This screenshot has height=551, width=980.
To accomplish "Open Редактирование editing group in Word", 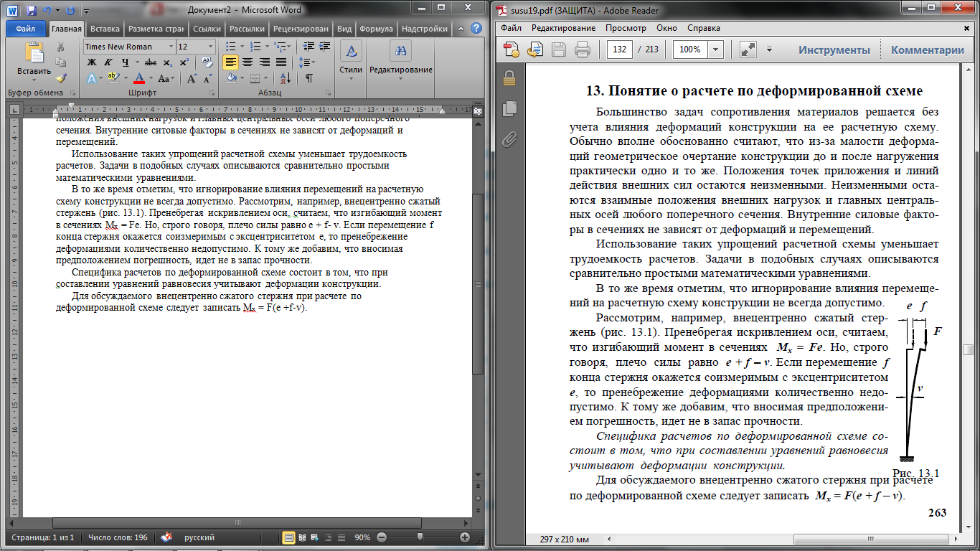I will point(400,61).
